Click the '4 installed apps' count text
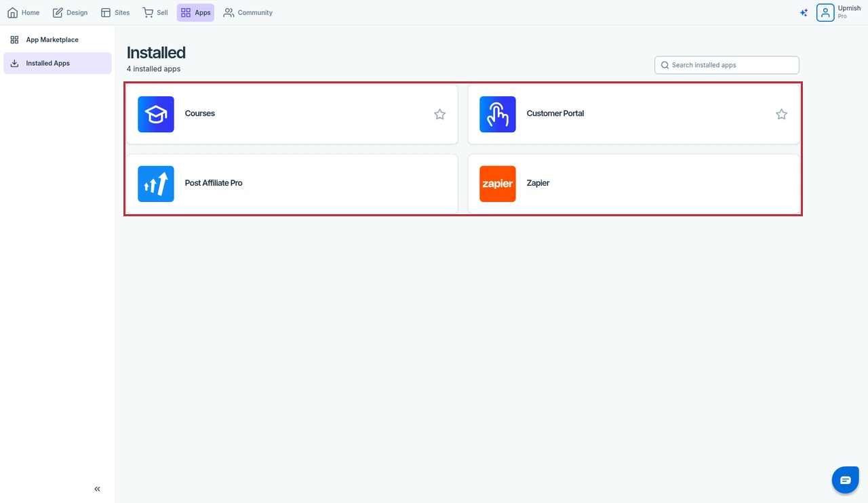Image resolution: width=868 pixels, height=503 pixels. coord(154,69)
